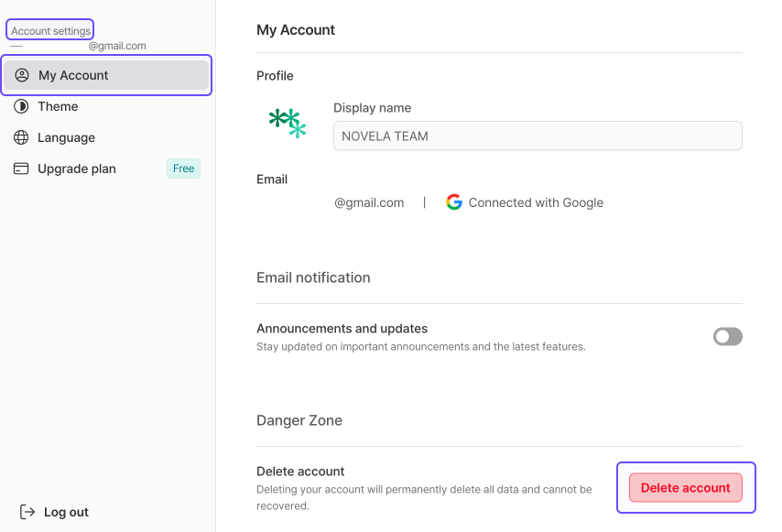
Task: Click the My Account page heading
Action: pyautogui.click(x=296, y=30)
